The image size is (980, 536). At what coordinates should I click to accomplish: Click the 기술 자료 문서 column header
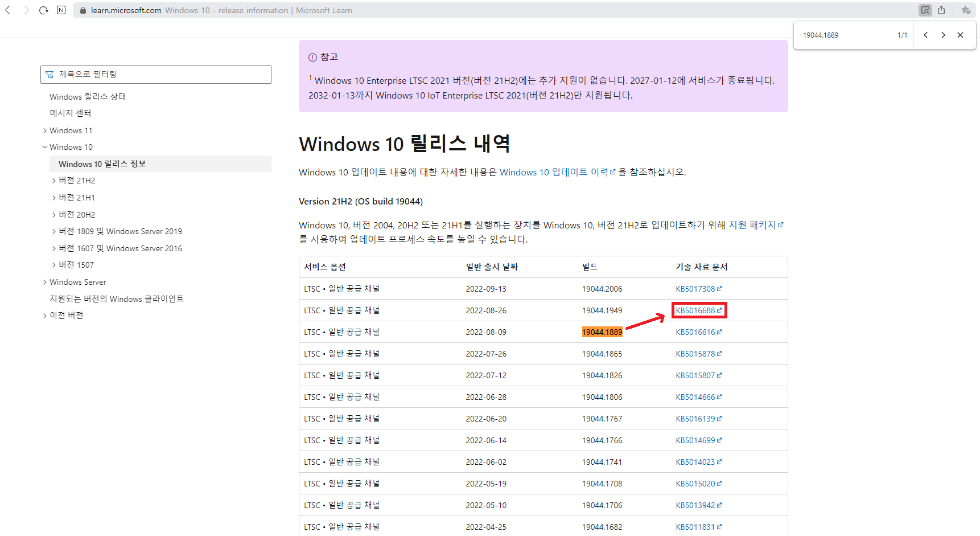click(702, 267)
